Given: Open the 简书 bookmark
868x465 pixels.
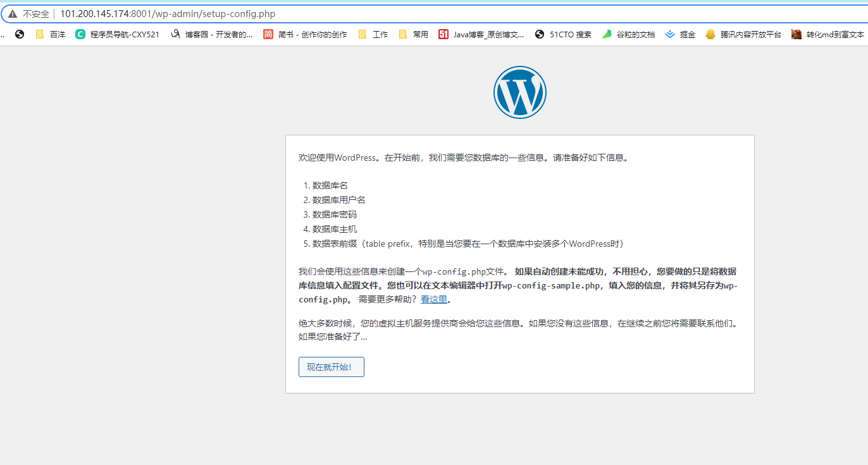Looking at the screenshot, I should (306, 35).
